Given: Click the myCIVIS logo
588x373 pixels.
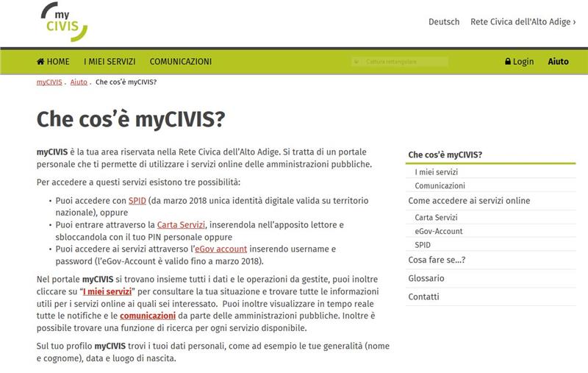Looking at the screenshot, I should click(65, 22).
